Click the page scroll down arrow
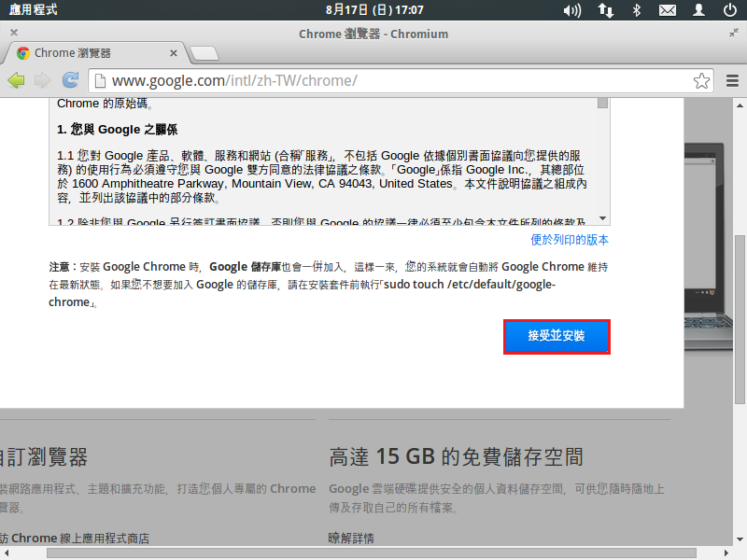This screenshot has width=747, height=560. point(740,539)
